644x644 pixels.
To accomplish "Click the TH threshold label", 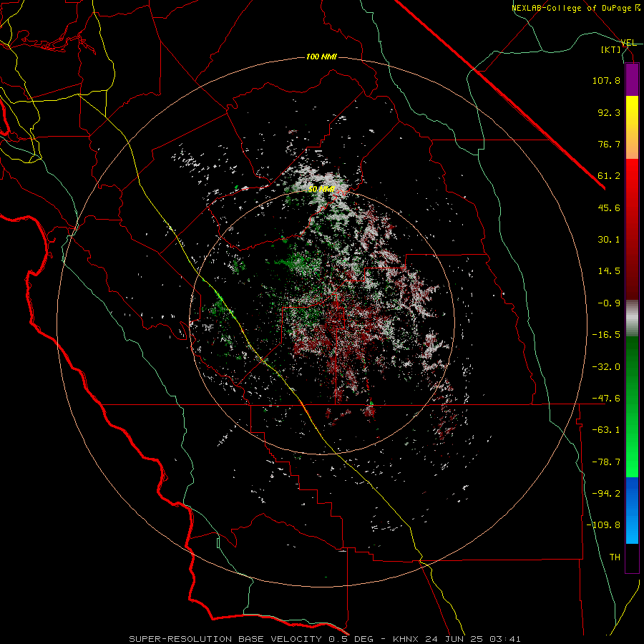I will [615, 557].
